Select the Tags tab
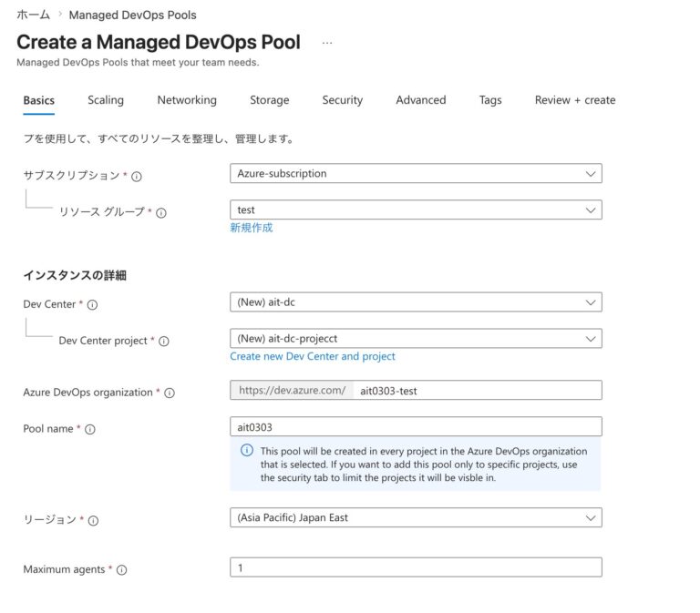Image resolution: width=700 pixels, height=613 pixels. [x=490, y=100]
